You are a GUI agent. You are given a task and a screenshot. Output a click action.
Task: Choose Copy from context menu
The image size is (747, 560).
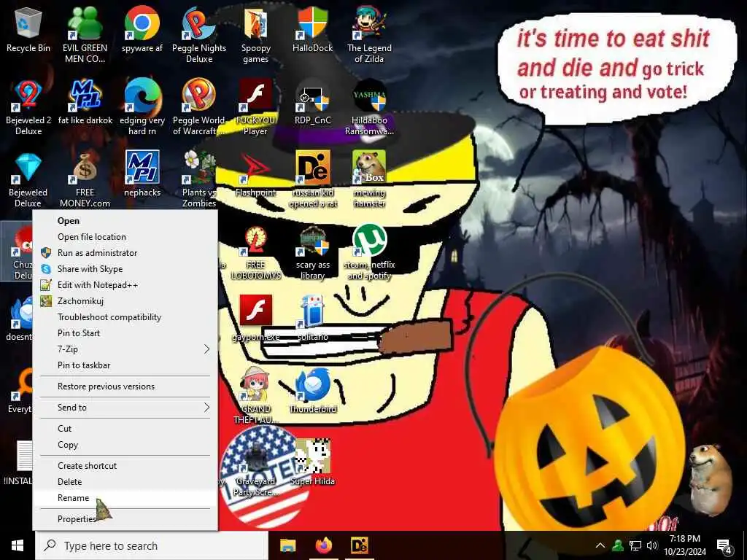pos(125,445)
